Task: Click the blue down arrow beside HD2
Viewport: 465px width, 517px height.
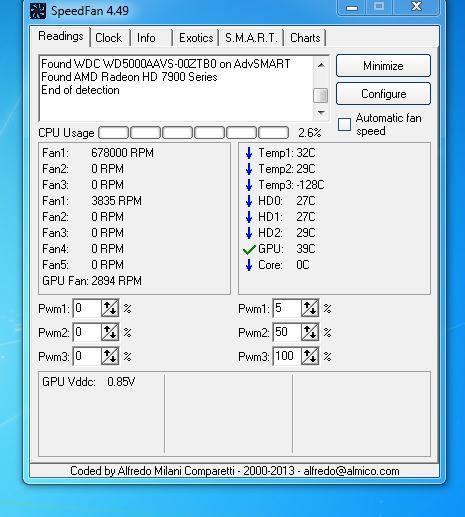Action: point(249,233)
